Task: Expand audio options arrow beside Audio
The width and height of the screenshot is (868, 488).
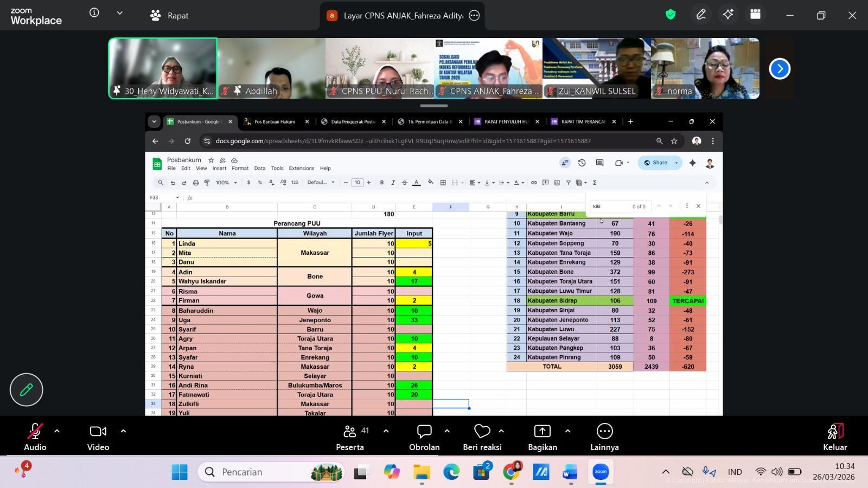Action: pyautogui.click(x=57, y=432)
